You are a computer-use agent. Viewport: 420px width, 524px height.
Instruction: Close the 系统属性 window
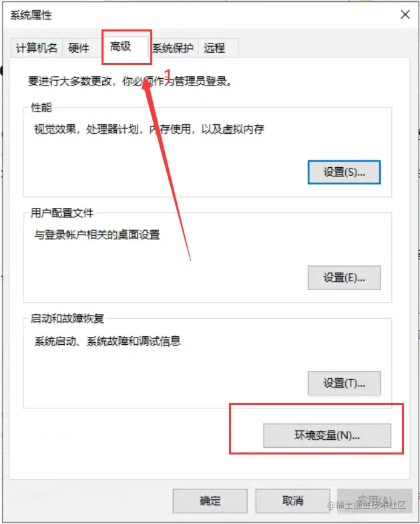pyautogui.click(x=405, y=15)
